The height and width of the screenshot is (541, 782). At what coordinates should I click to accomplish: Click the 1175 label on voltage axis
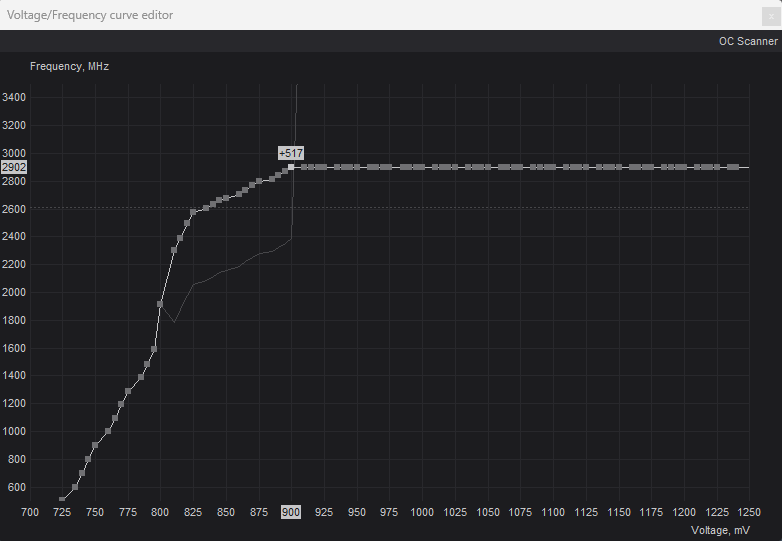651,512
